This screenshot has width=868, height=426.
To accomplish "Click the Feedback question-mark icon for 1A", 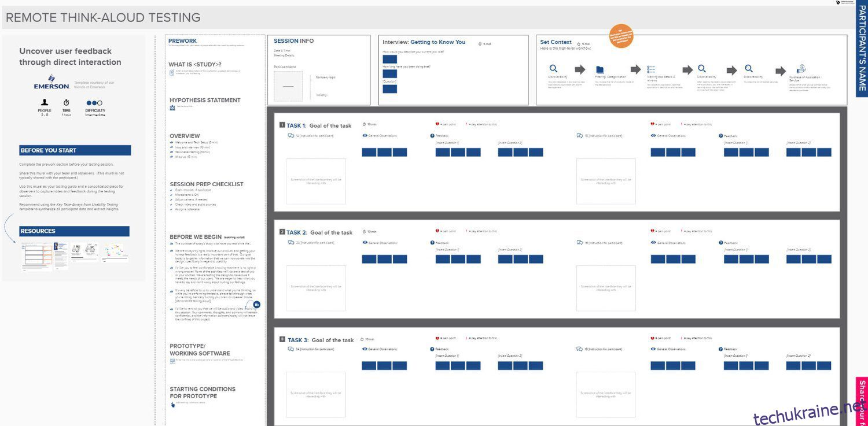I will (432, 136).
